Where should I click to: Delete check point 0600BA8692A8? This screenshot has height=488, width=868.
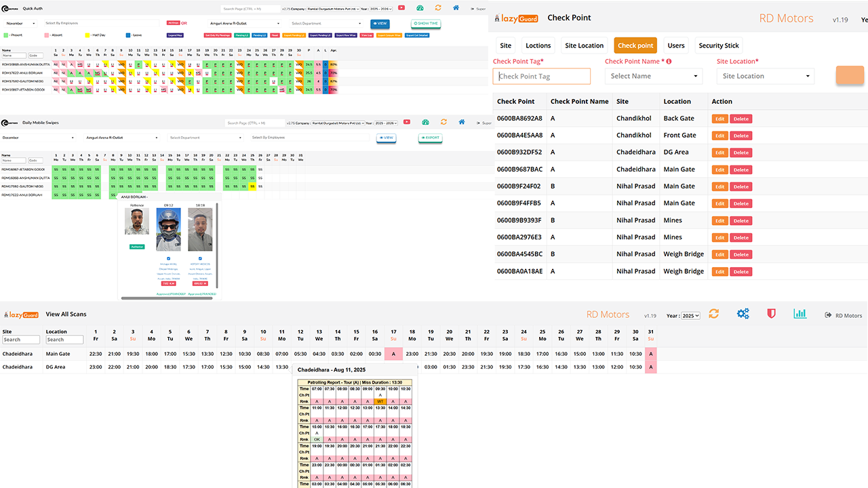(x=741, y=119)
